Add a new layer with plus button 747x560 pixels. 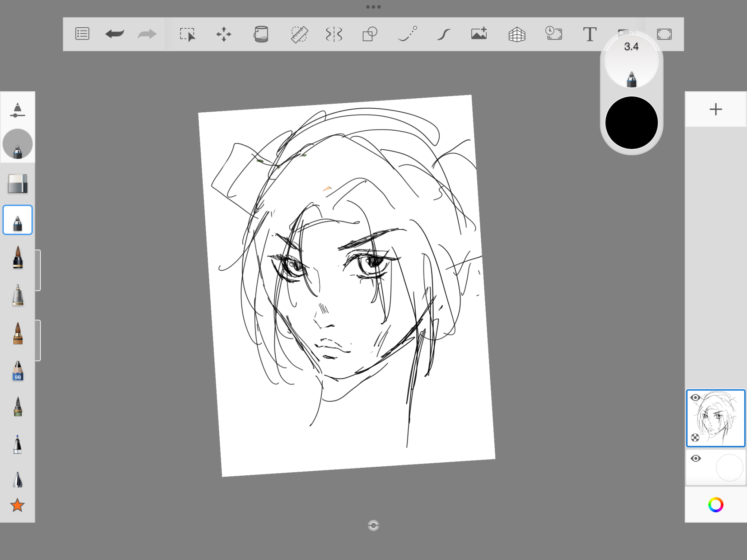click(x=716, y=109)
